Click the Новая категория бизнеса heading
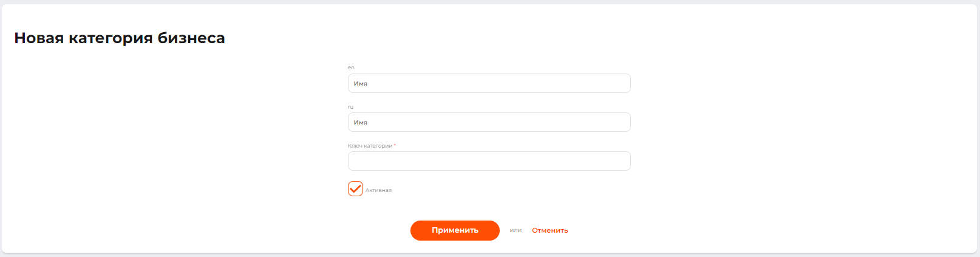 click(x=120, y=38)
